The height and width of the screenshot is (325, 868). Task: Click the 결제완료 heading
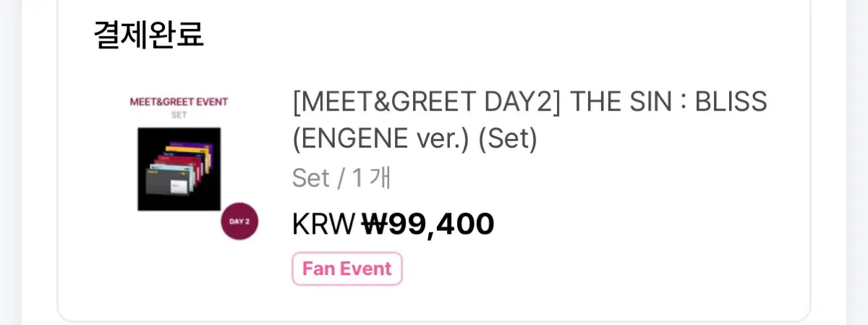coord(149,34)
